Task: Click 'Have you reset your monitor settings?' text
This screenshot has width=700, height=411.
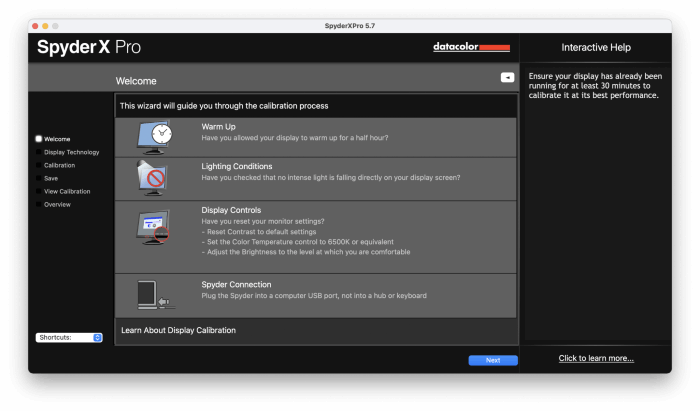Action: coord(263,221)
